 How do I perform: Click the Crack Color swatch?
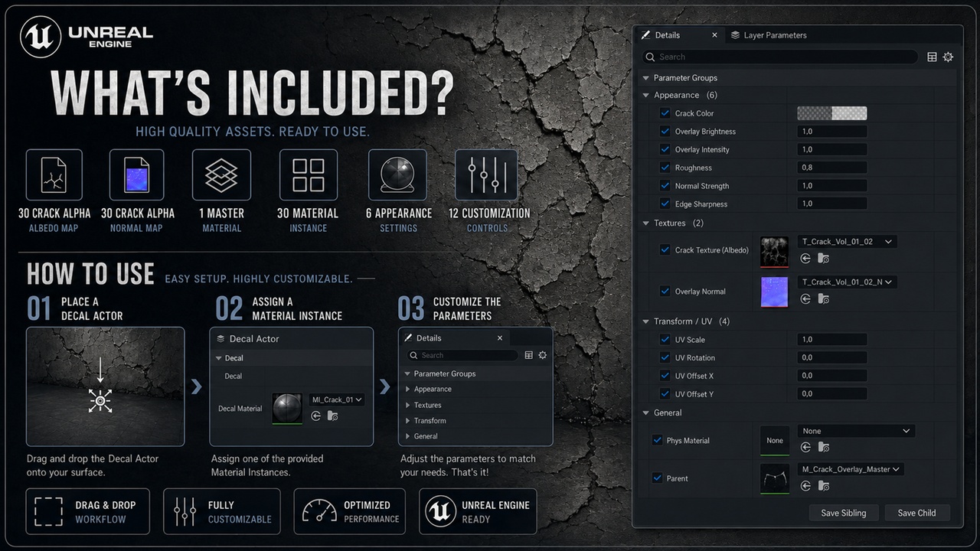coord(832,113)
